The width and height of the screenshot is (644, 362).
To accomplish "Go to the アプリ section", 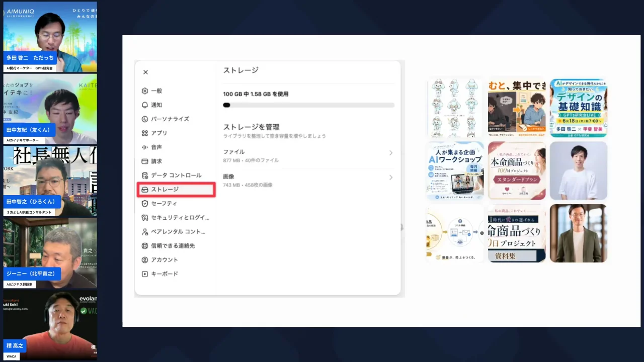I will pos(176,133).
